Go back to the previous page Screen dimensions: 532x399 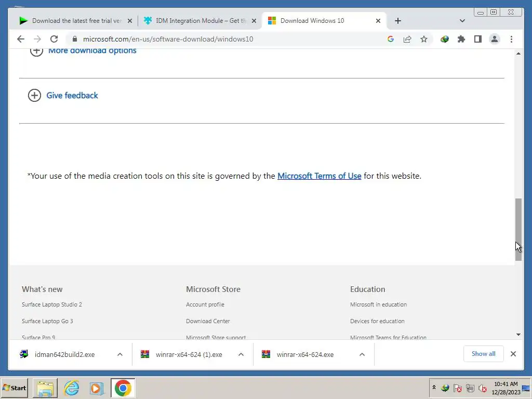click(21, 39)
